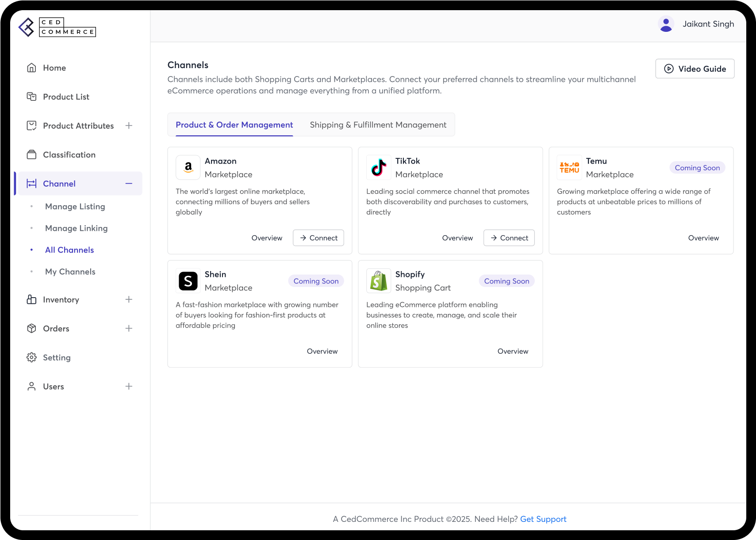Click the CedCommerce logo
The width and height of the screenshot is (756, 540).
(57, 27)
